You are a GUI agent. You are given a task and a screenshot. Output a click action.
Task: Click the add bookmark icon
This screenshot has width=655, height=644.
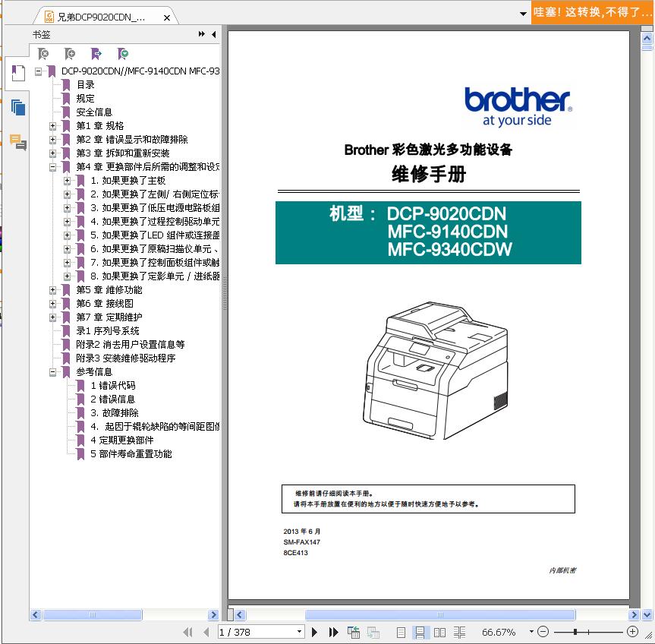[69, 54]
